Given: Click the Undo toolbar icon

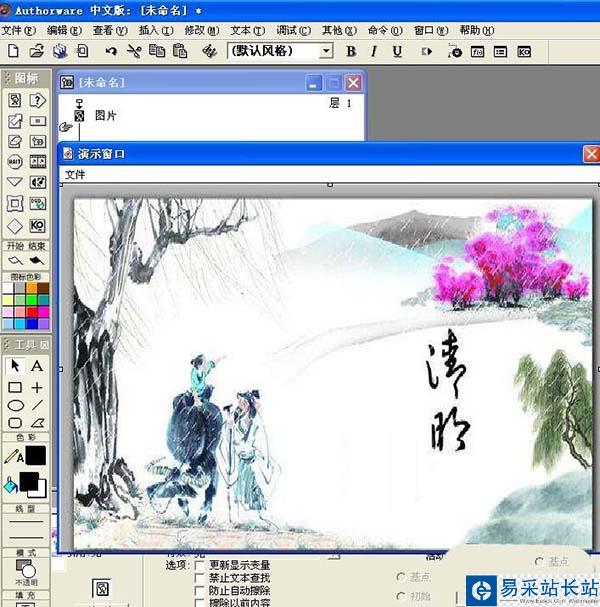Looking at the screenshot, I should tap(111, 51).
